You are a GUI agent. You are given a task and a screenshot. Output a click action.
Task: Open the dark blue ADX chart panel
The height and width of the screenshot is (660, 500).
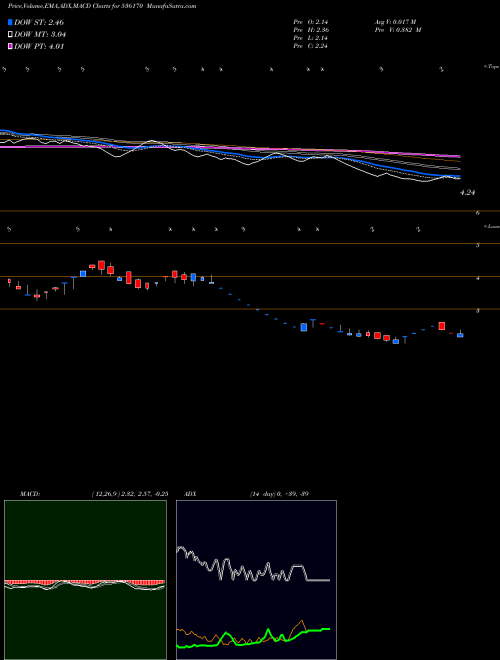pyautogui.click(x=256, y=580)
